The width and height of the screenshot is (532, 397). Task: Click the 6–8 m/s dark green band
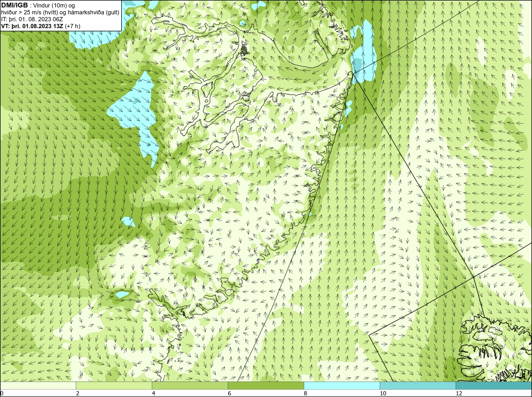(266, 386)
